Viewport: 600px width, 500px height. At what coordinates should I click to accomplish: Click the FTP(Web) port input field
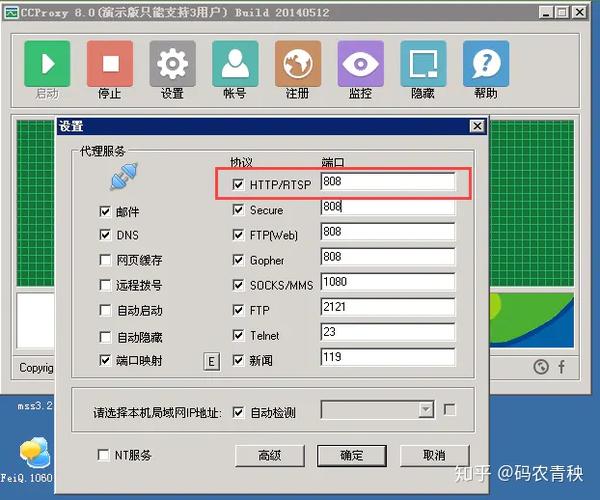click(x=388, y=232)
